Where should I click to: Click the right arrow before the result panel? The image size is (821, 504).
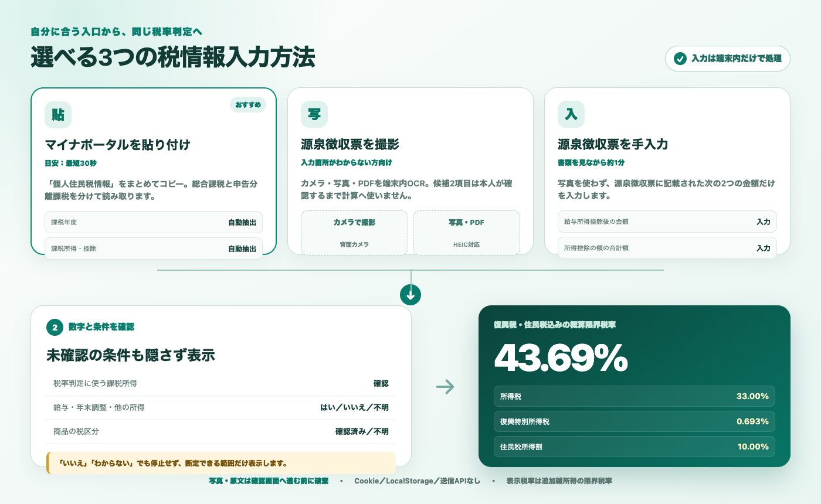pyautogui.click(x=445, y=387)
